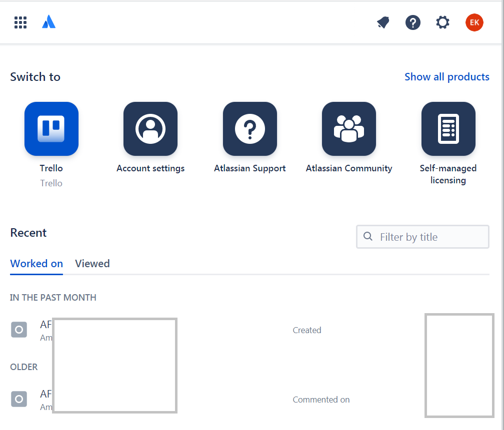Switch to the Trello app tile

pos(51,129)
